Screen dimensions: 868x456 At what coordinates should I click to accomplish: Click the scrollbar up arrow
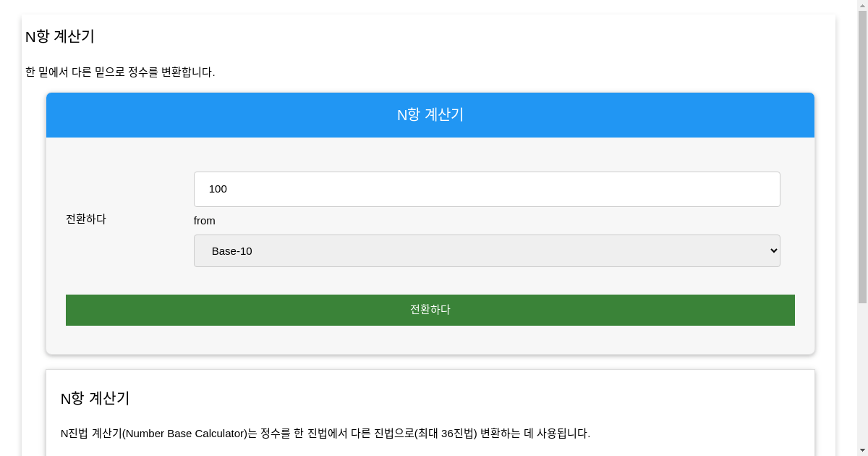pyautogui.click(x=861, y=4)
